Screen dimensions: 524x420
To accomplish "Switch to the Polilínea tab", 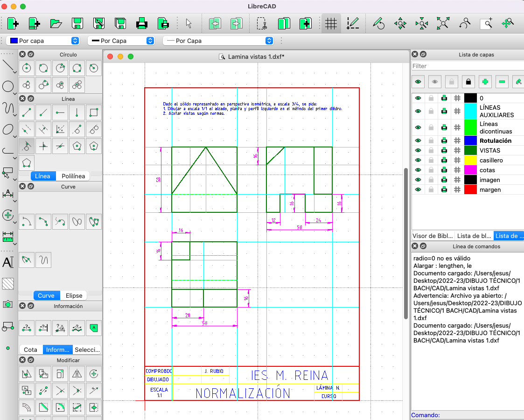I will coord(73,176).
